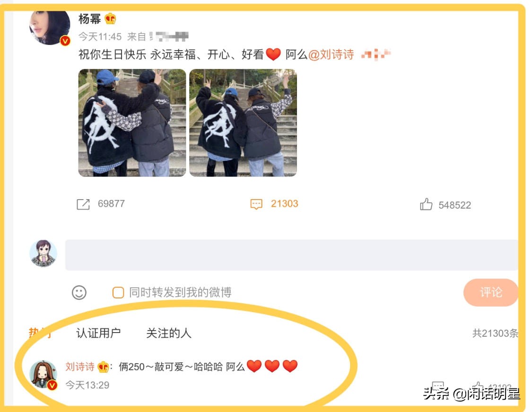
Task: Open the emoji smiley picker
Action: (79, 292)
